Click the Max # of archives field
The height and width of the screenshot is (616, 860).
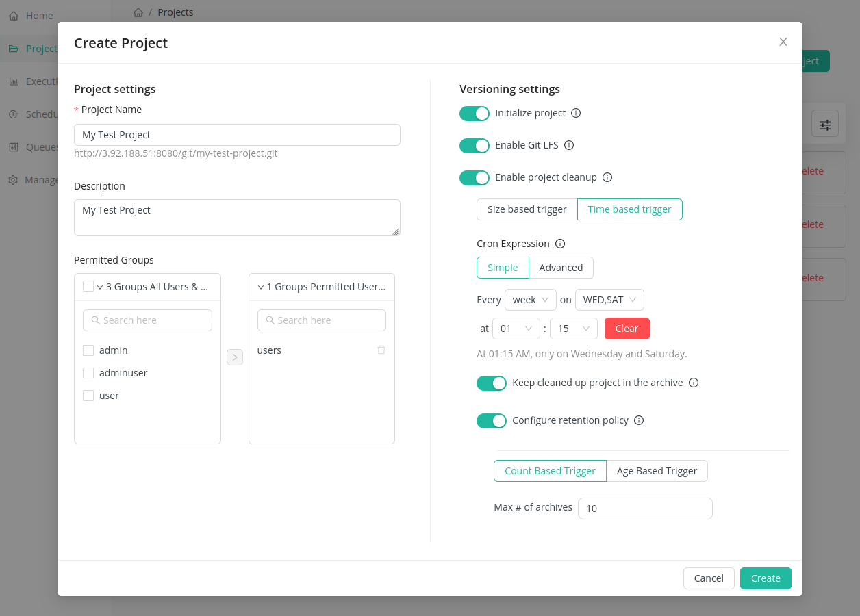click(x=644, y=509)
